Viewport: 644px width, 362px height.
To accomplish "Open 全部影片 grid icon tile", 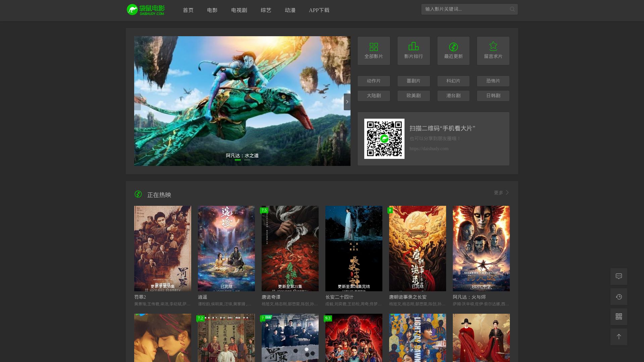I will pos(374,51).
